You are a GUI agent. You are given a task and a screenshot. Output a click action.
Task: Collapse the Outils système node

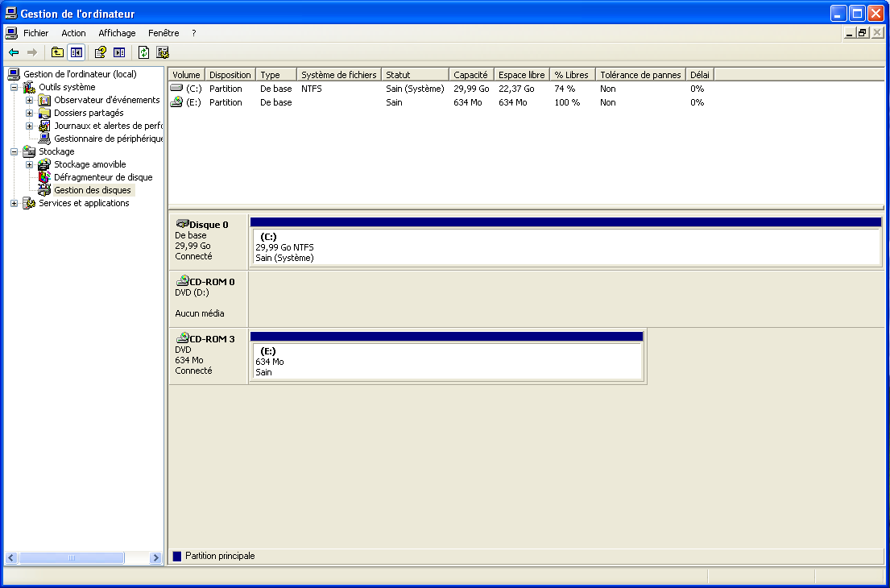(14, 88)
